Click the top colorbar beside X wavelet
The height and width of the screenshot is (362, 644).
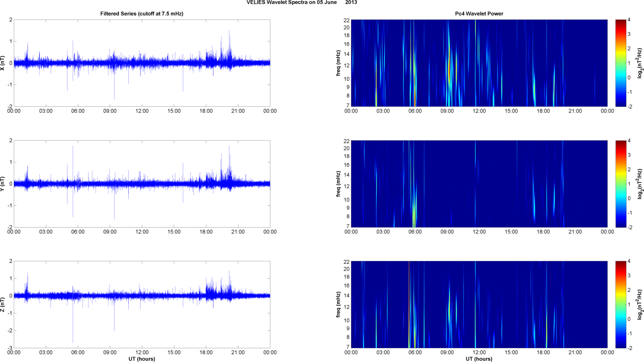tap(621, 63)
